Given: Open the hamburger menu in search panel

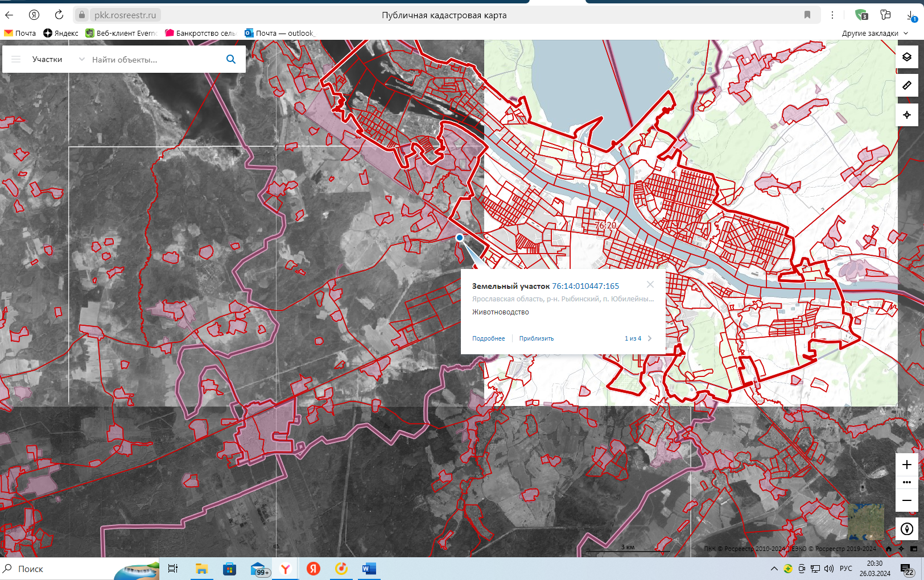Looking at the screenshot, I should [16, 59].
